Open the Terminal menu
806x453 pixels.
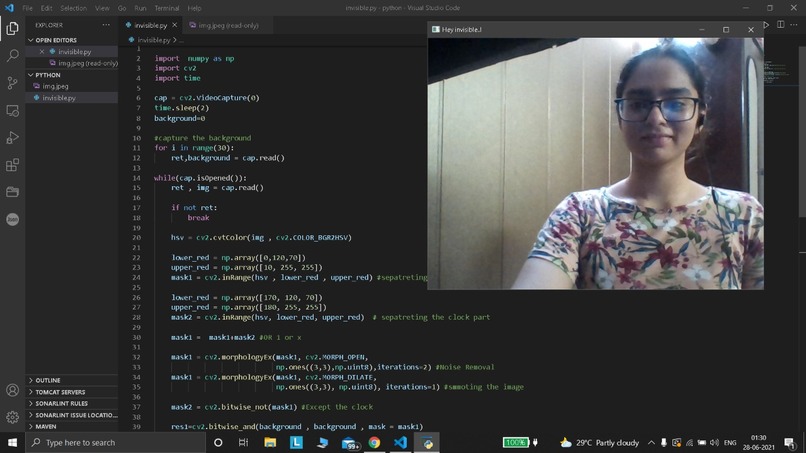point(167,8)
